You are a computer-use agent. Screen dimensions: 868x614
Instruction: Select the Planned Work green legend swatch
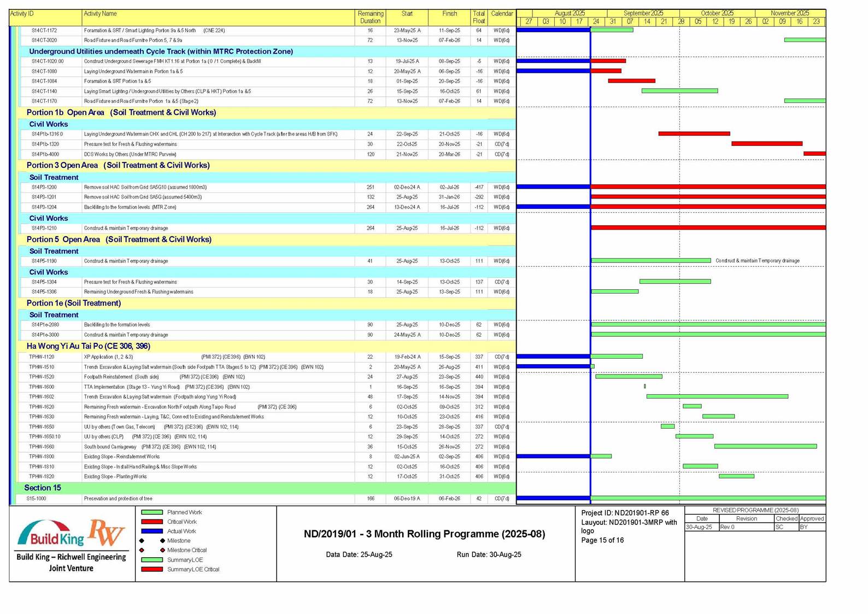(152, 512)
